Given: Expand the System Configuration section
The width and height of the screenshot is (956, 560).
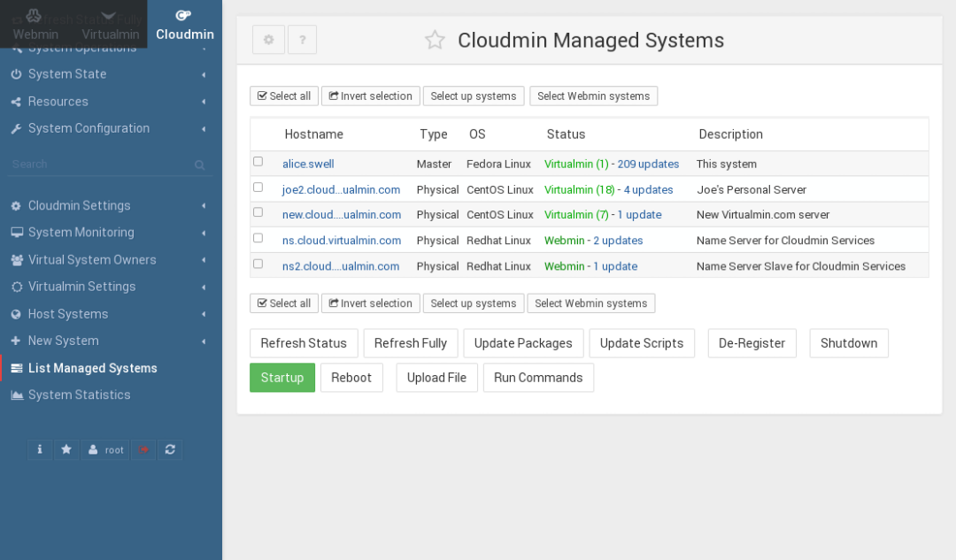Looking at the screenshot, I should click(110, 128).
